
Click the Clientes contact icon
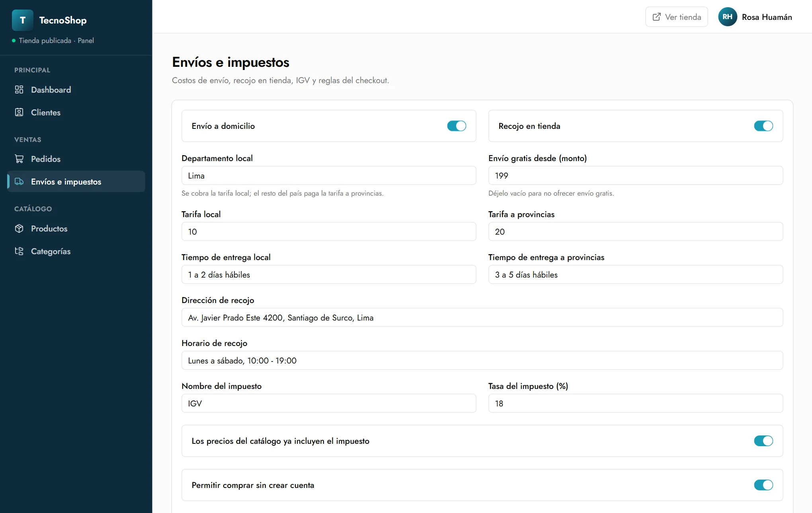coord(19,113)
